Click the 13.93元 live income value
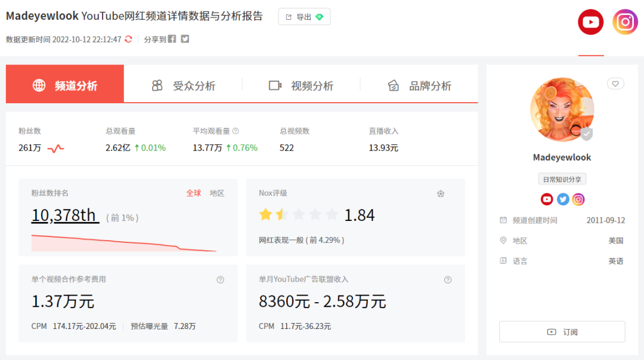 [x=383, y=147]
